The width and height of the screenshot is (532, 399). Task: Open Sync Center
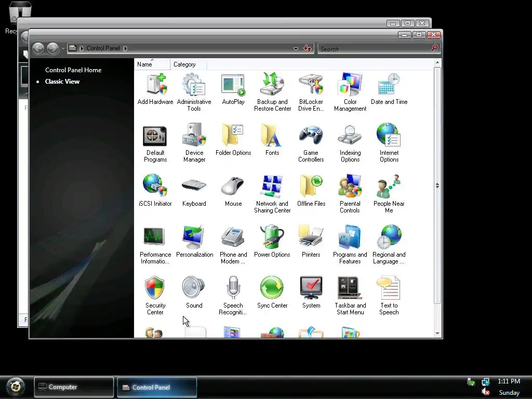click(272, 292)
